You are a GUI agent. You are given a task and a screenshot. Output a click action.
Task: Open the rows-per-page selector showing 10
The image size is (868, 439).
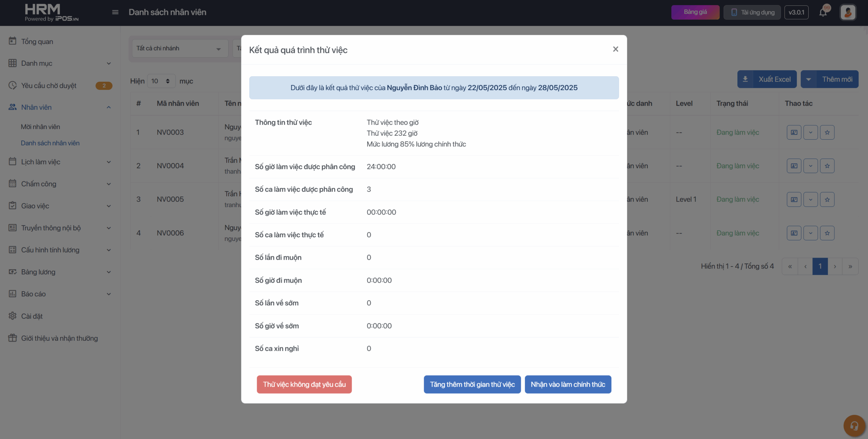coord(161,81)
